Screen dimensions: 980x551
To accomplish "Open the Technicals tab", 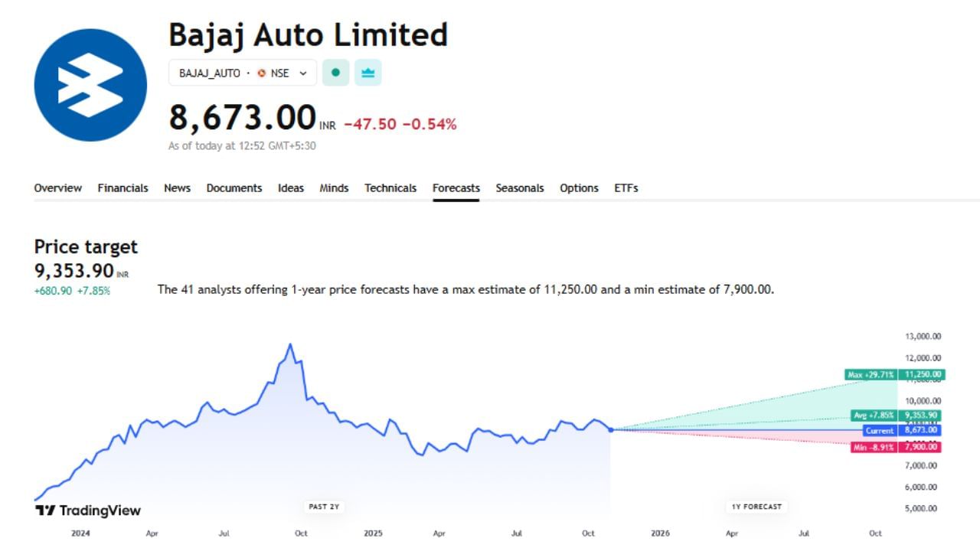I will (x=390, y=188).
